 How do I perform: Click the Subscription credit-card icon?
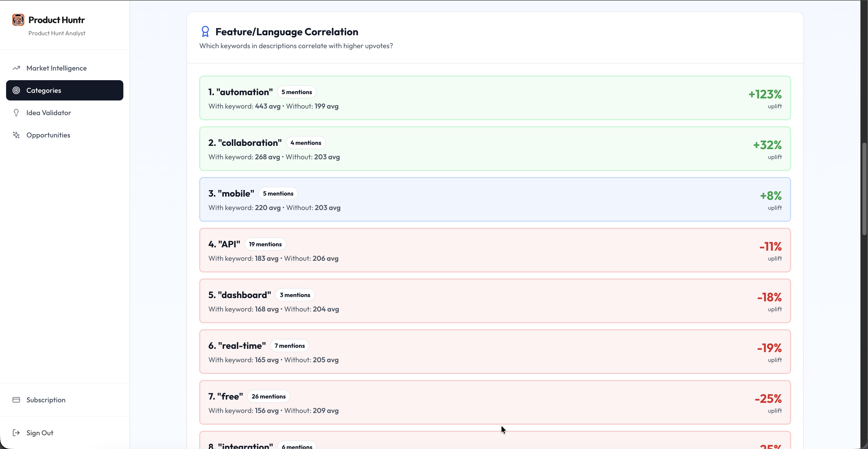click(x=16, y=400)
